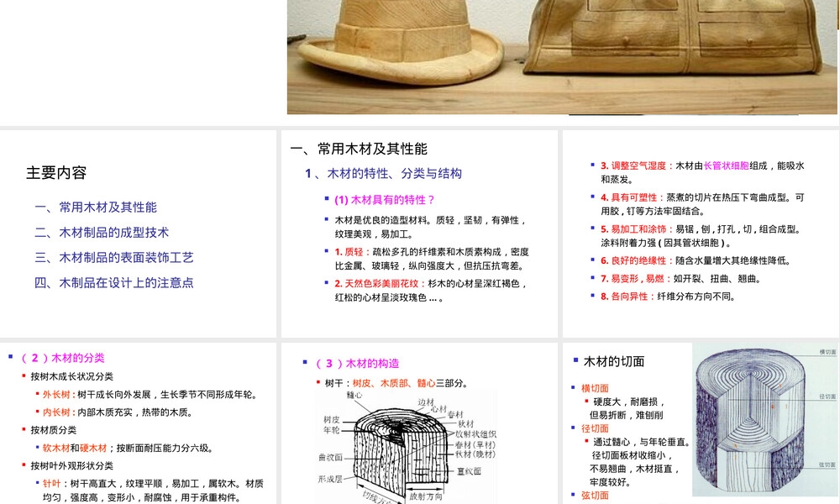Click the line 按材质分类

click(54, 430)
